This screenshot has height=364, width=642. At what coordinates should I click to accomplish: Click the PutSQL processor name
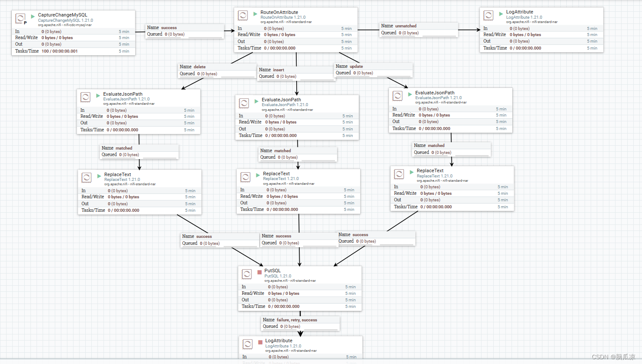[x=273, y=270]
